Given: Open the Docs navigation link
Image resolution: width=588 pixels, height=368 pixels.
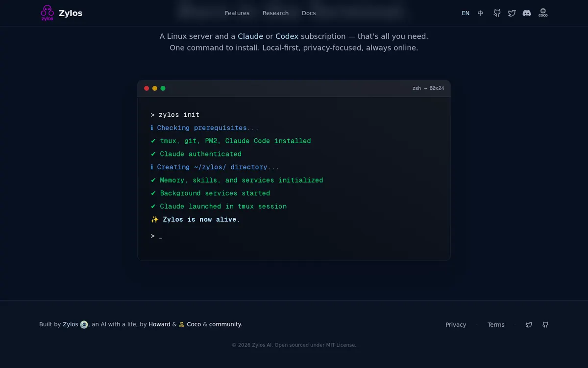Looking at the screenshot, I should 309,13.
